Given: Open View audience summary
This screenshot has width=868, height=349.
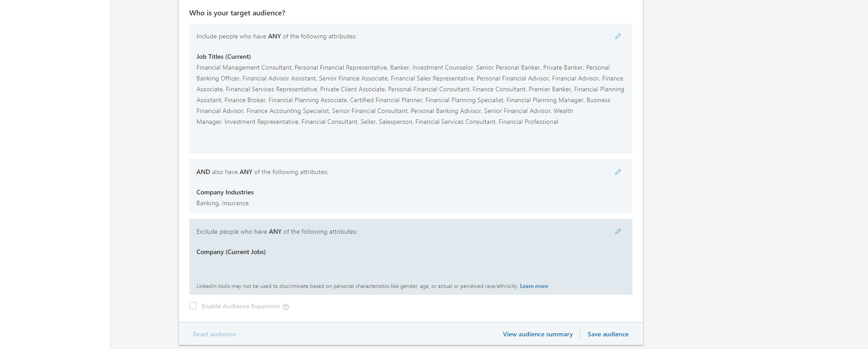Looking at the screenshot, I should (538, 335).
